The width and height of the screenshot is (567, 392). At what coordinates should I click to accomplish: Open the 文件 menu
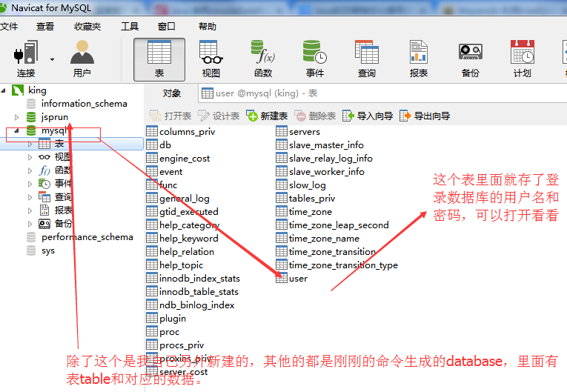point(9,27)
